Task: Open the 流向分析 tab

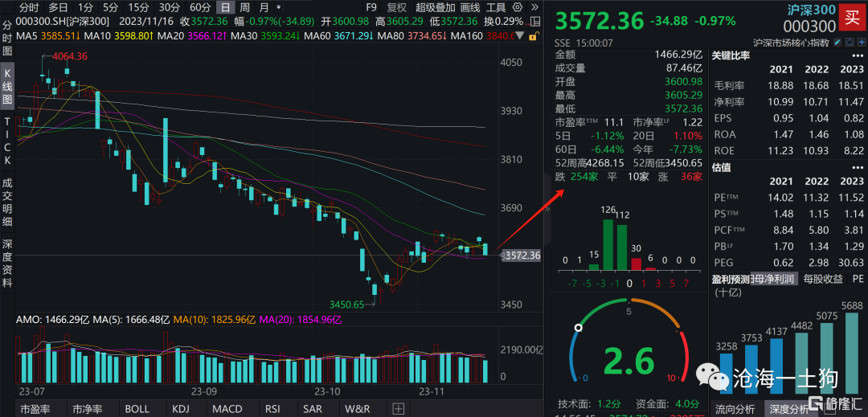Action: pyautogui.click(x=735, y=409)
